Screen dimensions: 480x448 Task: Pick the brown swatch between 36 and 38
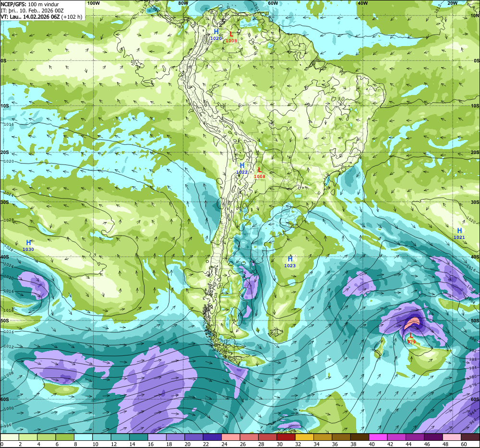pos(341,437)
